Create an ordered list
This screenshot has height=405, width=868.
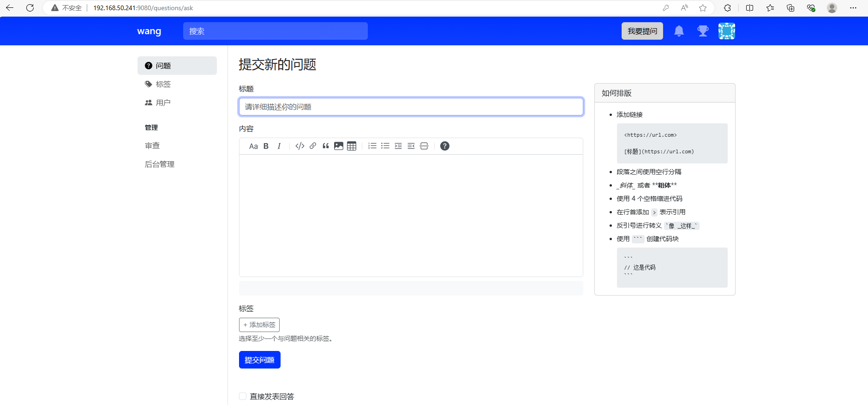[372, 146]
